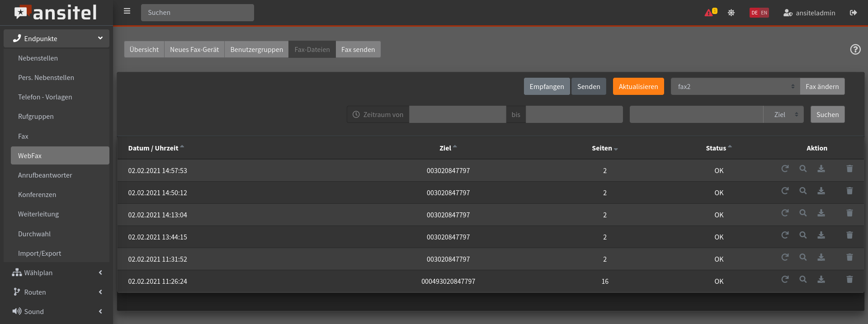This screenshot has width=868, height=324.
Task: Switch language to DE
Action: pyautogui.click(x=755, y=13)
